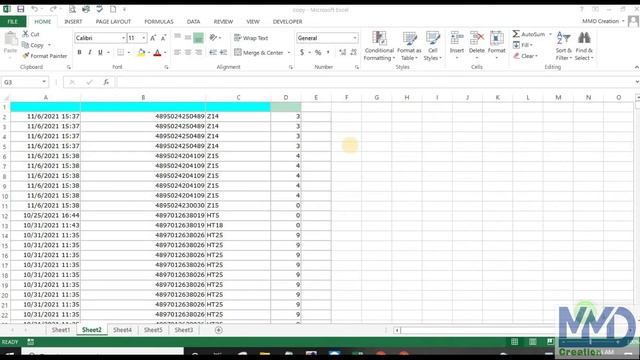Image resolution: width=640 pixels, height=360 pixels.
Task: Open the fill color dropdown arrow
Action: click(x=149, y=53)
